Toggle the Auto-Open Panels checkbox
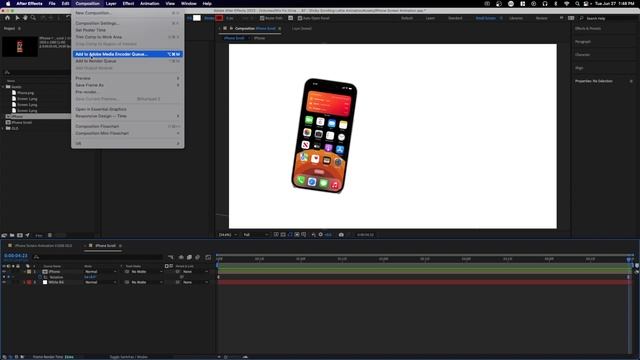This screenshot has width=640, height=360. (300, 18)
